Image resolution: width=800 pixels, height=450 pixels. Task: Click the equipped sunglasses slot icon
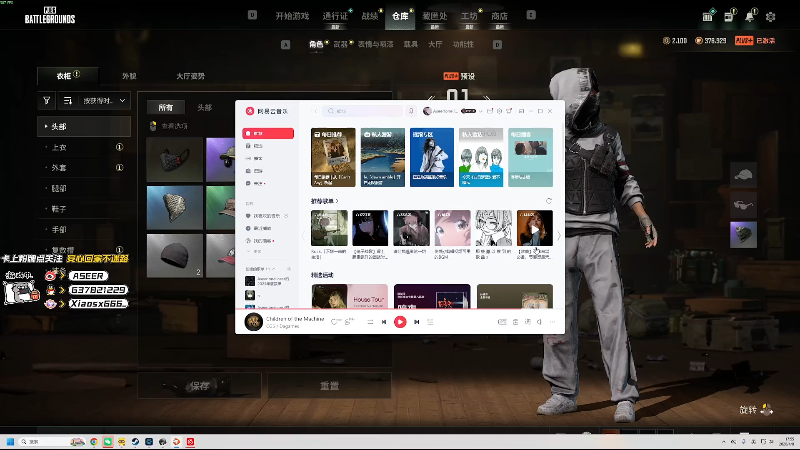(x=743, y=205)
